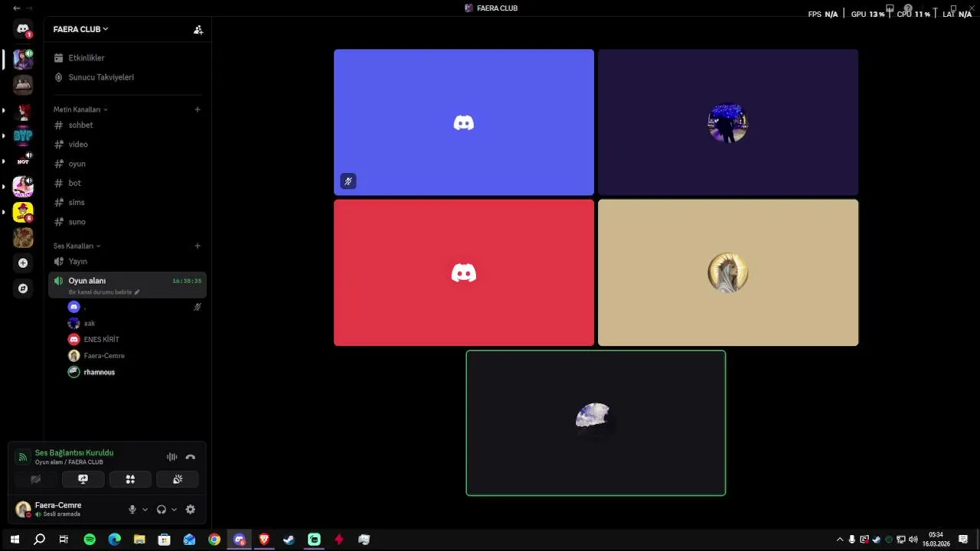
Task: Open the suno text channel
Action: click(127, 222)
